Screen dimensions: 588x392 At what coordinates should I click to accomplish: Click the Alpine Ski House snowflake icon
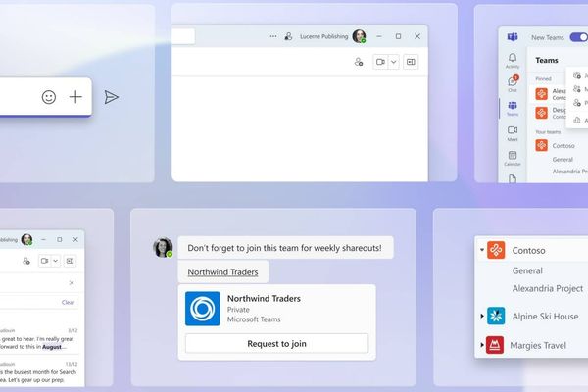tap(496, 316)
